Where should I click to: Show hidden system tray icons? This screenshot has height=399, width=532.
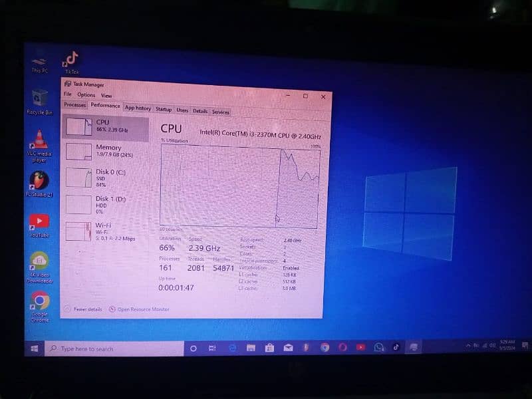point(468,346)
